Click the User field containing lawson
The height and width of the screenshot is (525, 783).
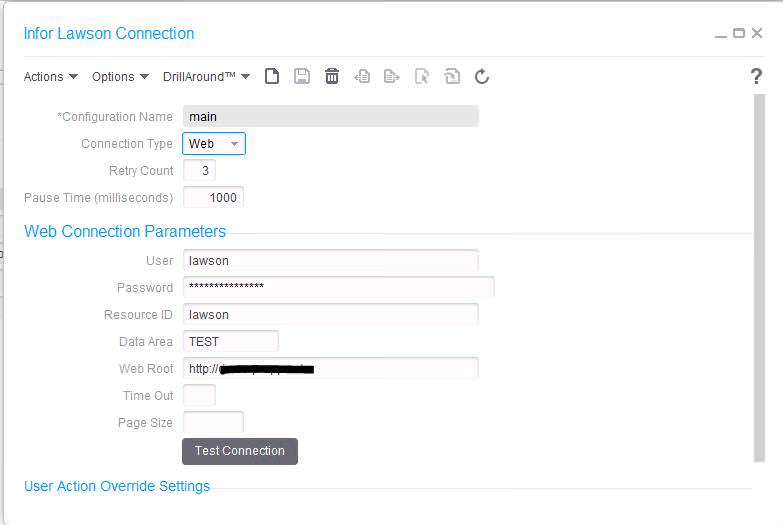(331, 261)
